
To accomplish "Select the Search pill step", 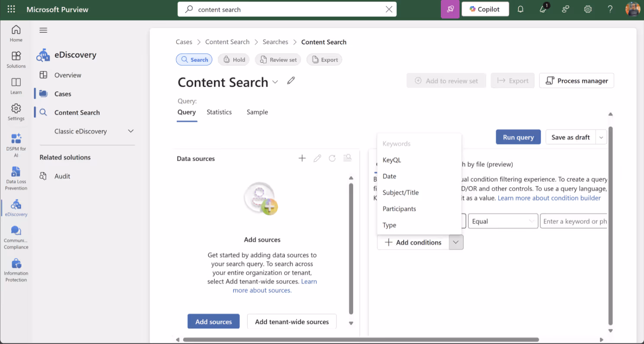I will point(194,60).
